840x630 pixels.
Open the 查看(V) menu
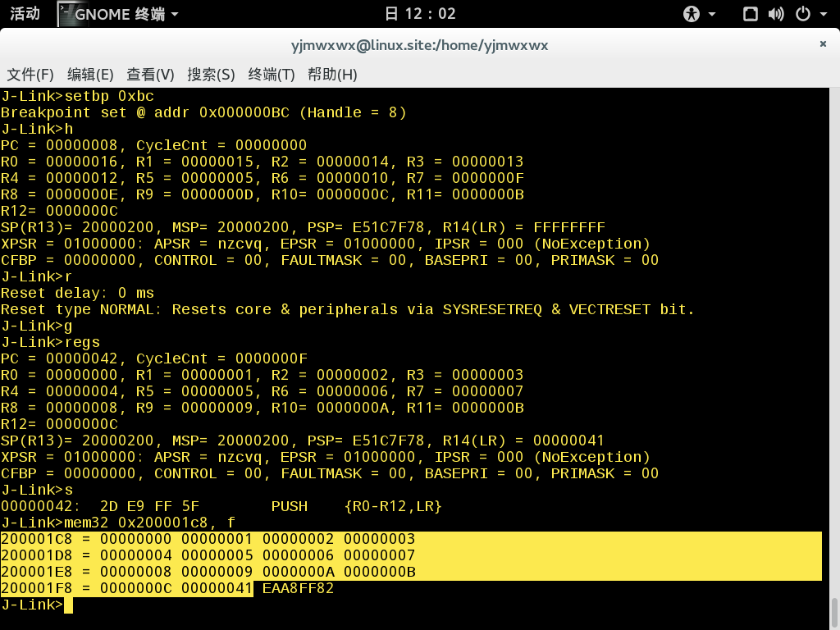pyautogui.click(x=151, y=75)
